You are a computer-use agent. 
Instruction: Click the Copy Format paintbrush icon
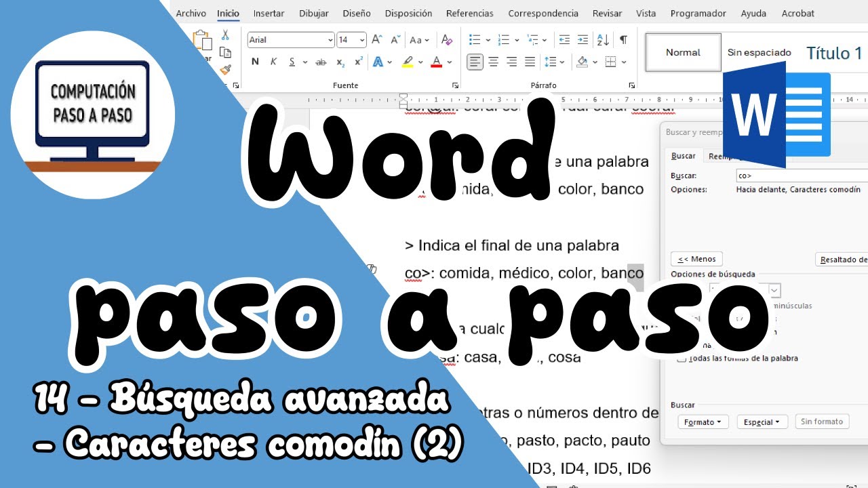[x=226, y=70]
